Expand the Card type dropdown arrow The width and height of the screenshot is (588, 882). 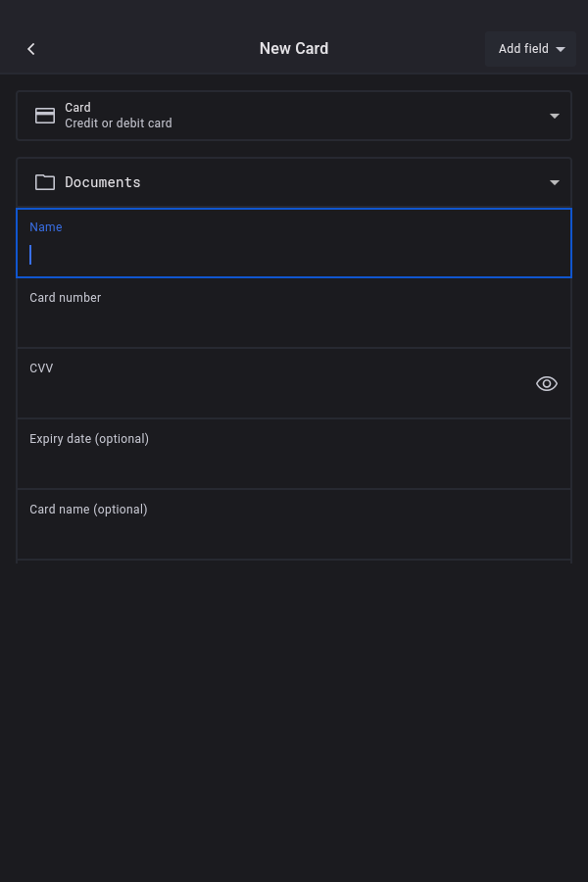[x=555, y=116]
